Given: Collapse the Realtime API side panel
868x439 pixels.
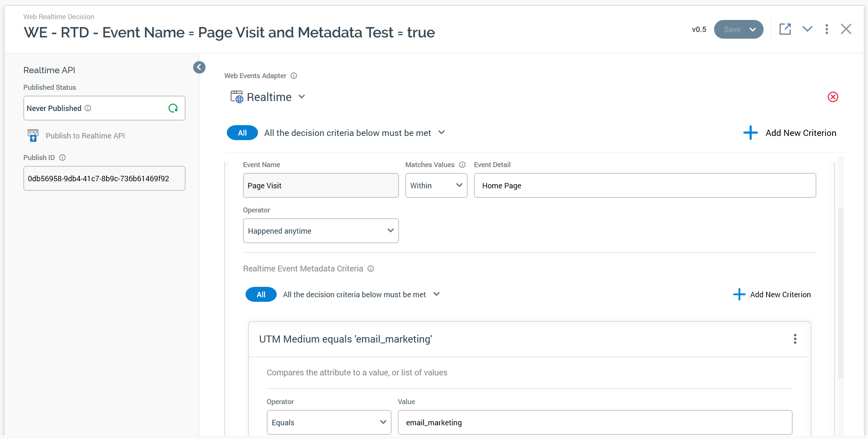Looking at the screenshot, I should pos(199,67).
